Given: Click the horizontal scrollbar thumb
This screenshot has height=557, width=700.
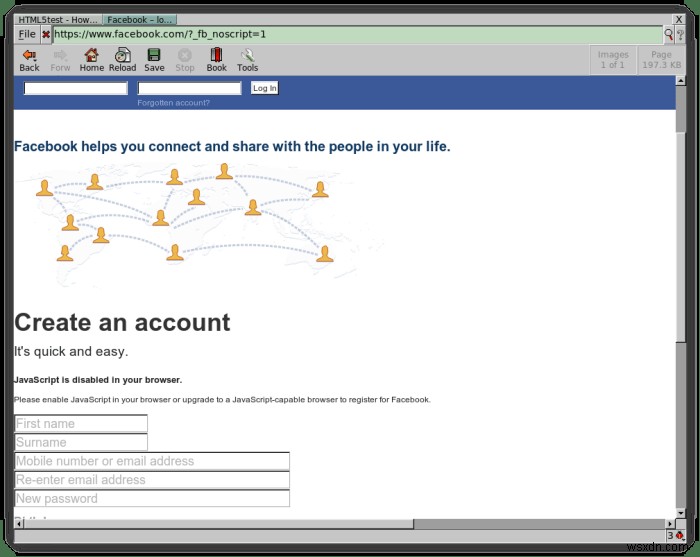Looking at the screenshot, I should (219, 524).
